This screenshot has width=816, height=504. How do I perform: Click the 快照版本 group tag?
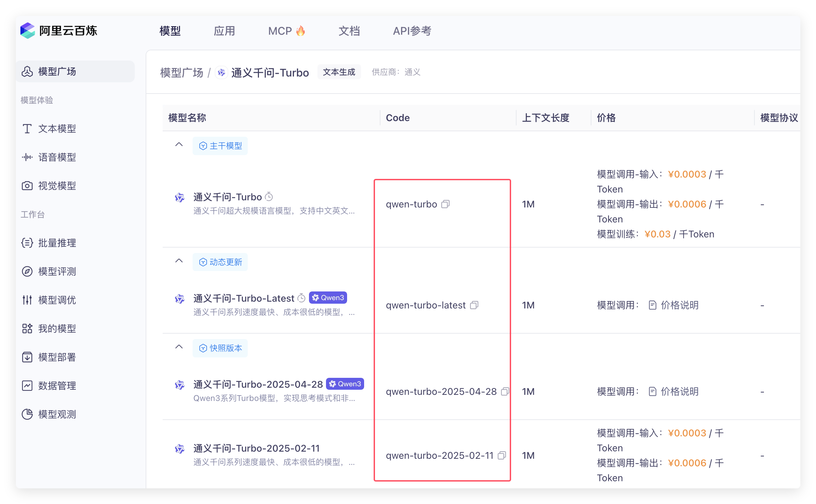coord(220,348)
